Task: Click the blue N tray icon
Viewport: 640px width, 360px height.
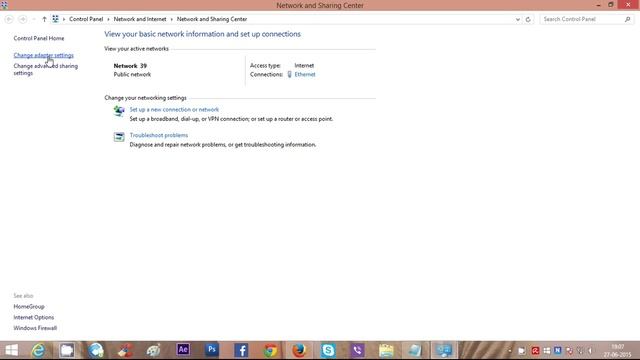Action: pos(558,351)
